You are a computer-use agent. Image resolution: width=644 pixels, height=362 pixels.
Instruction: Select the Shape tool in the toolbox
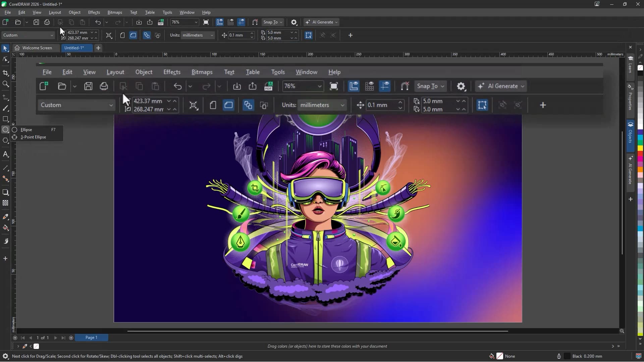5,60
